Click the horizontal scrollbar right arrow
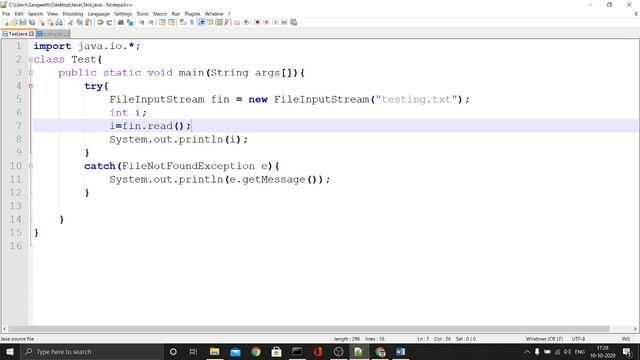This screenshot has height=360, width=640. tap(635, 329)
